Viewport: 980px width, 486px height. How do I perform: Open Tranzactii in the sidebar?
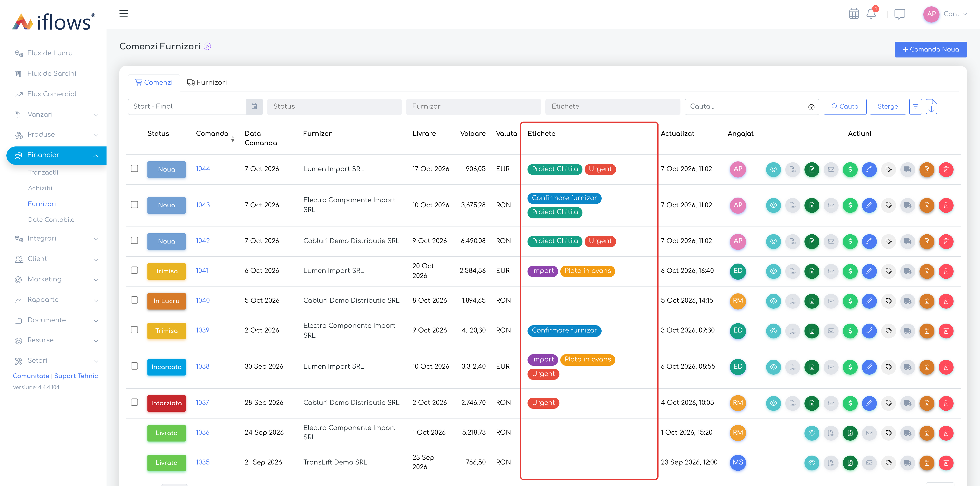[x=43, y=172]
